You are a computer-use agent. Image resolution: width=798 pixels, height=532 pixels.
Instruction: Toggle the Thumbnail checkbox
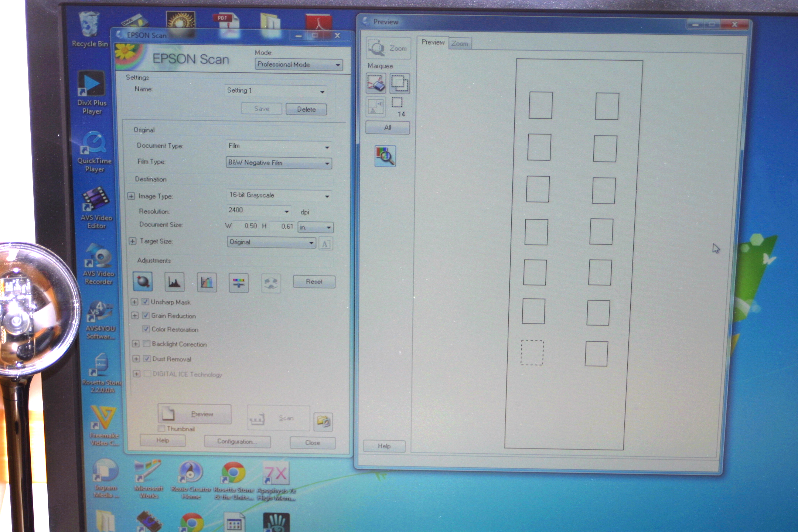[x=161, y=429]
